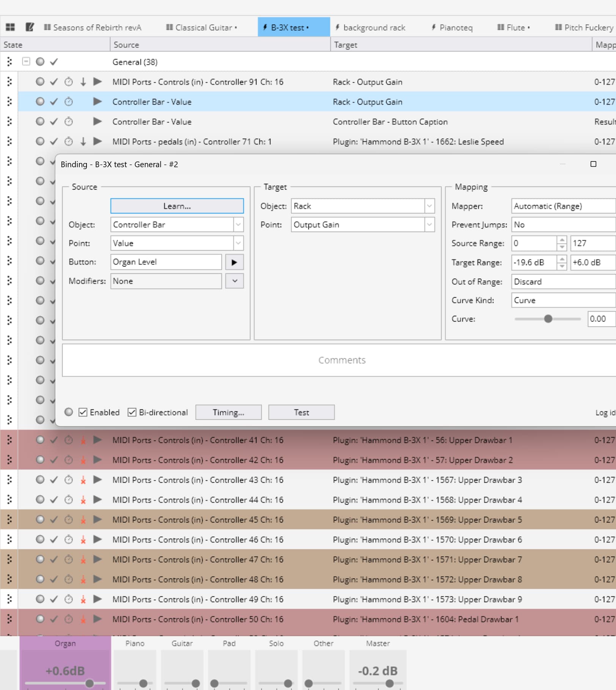Click the timer icon on Leslie Speed row

click(x=69, y=141)
